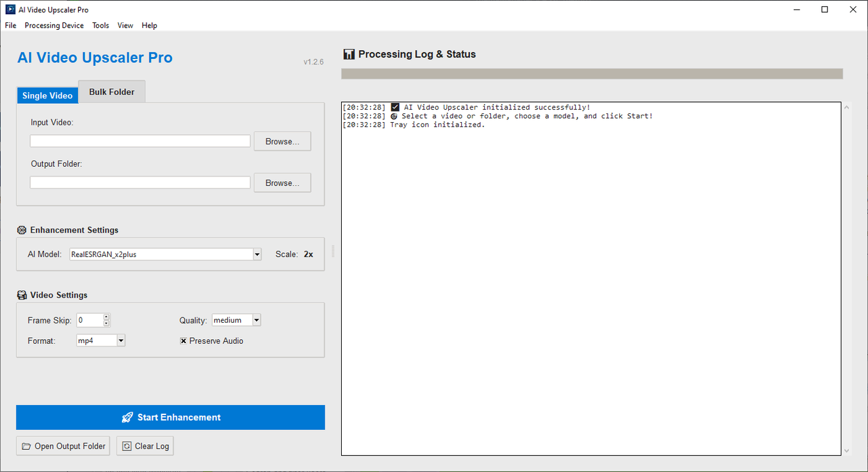
Task: Open the File menu
Action: tap(10, 26)
